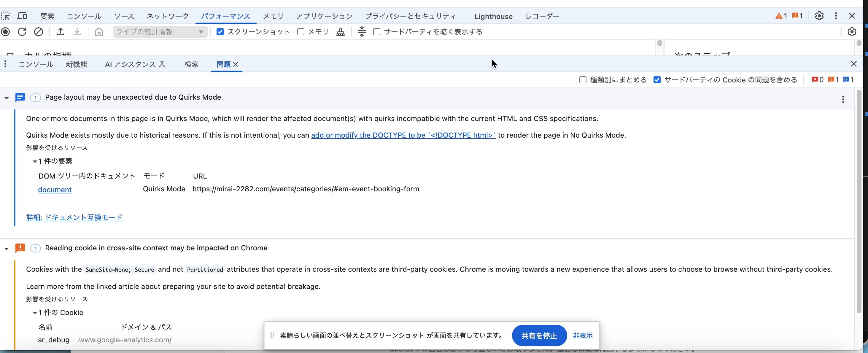Collapse the cross-site cookie issue
The width and height of the screenshot is (868, 353).
coord(7,249)
